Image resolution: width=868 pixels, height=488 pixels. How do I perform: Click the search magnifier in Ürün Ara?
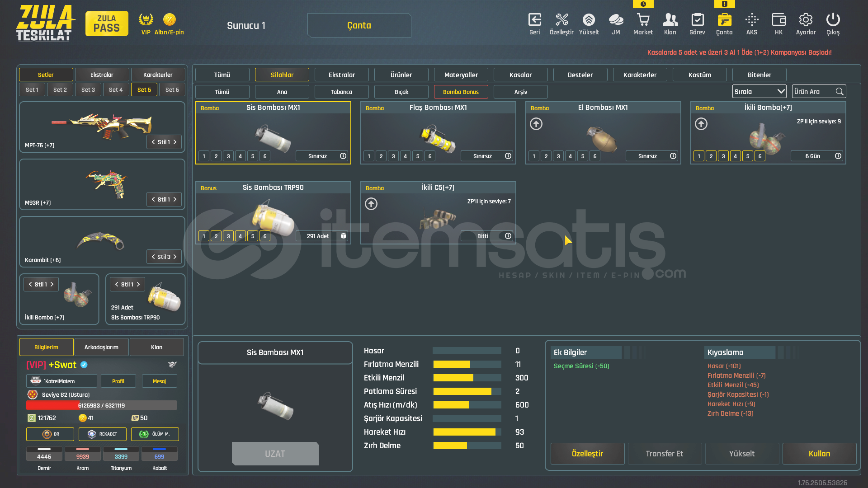pos(840,92)
